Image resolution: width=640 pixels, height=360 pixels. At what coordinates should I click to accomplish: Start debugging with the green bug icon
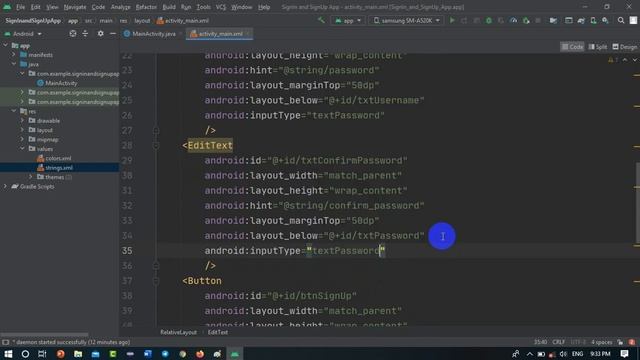(x=489, y=20)
